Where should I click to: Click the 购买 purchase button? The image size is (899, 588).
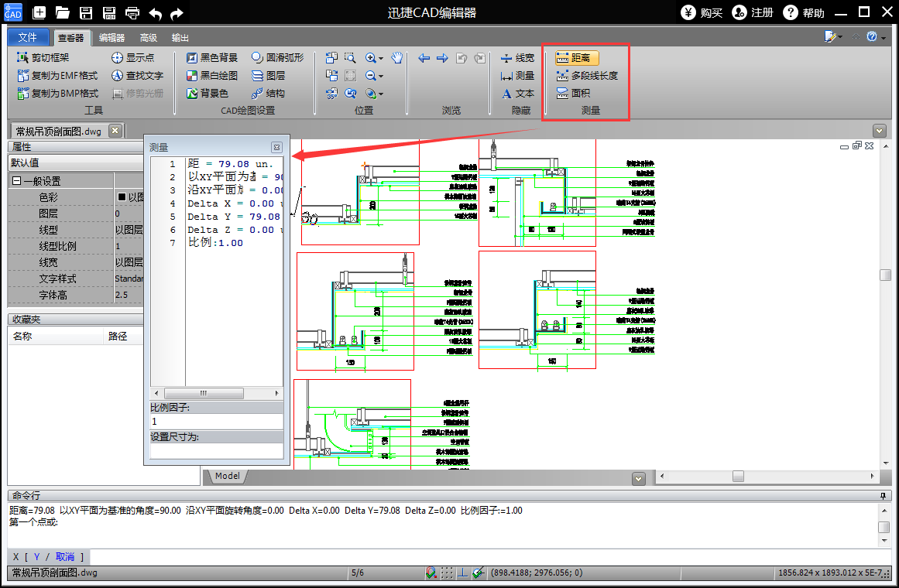(702, 13)
